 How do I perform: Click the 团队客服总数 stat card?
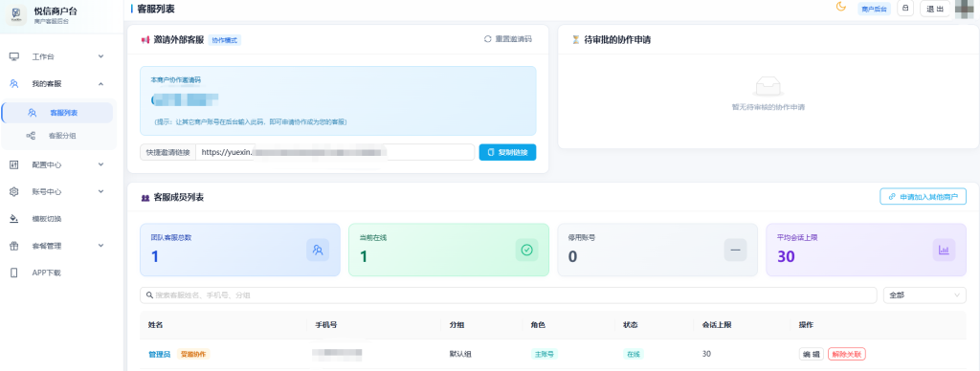(x=240, y=250)
